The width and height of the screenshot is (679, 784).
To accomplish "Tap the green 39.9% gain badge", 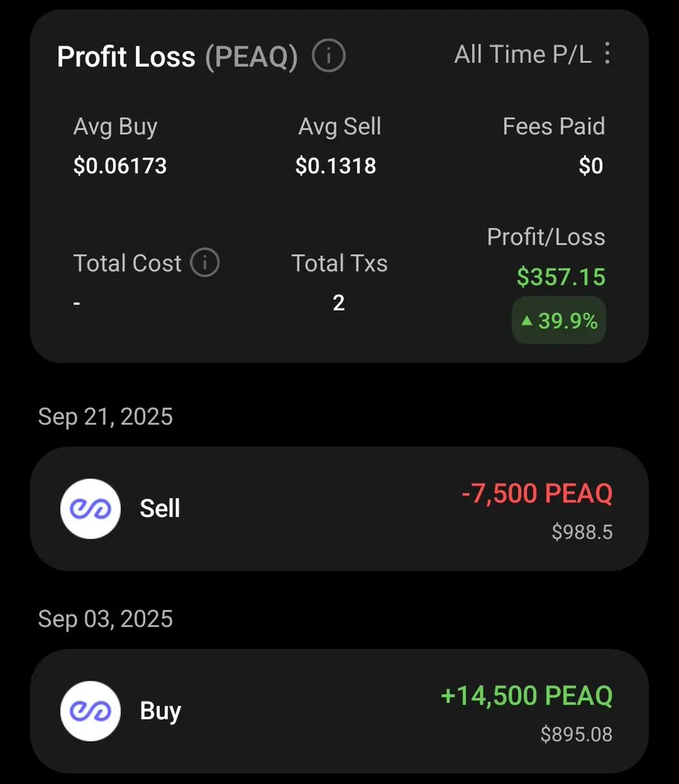I will (559, 321).
